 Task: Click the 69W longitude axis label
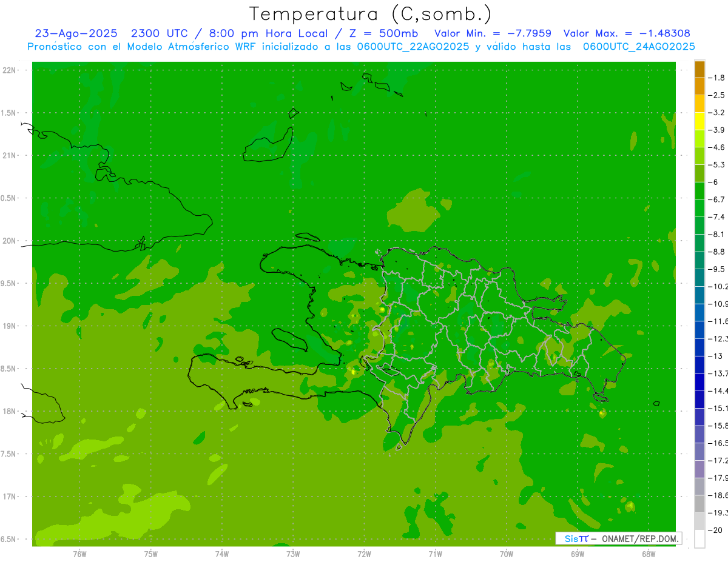click(578, 554)
